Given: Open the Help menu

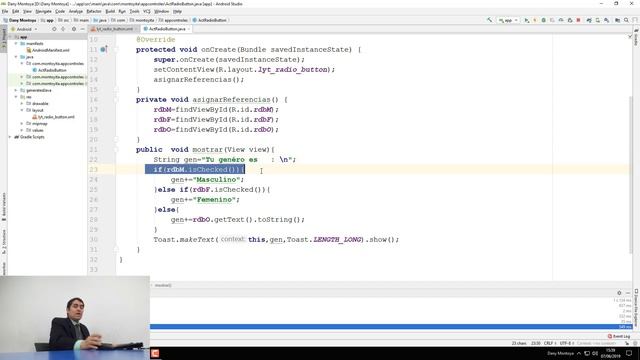Looking at the screenshot, I should (x=177, y=11).
